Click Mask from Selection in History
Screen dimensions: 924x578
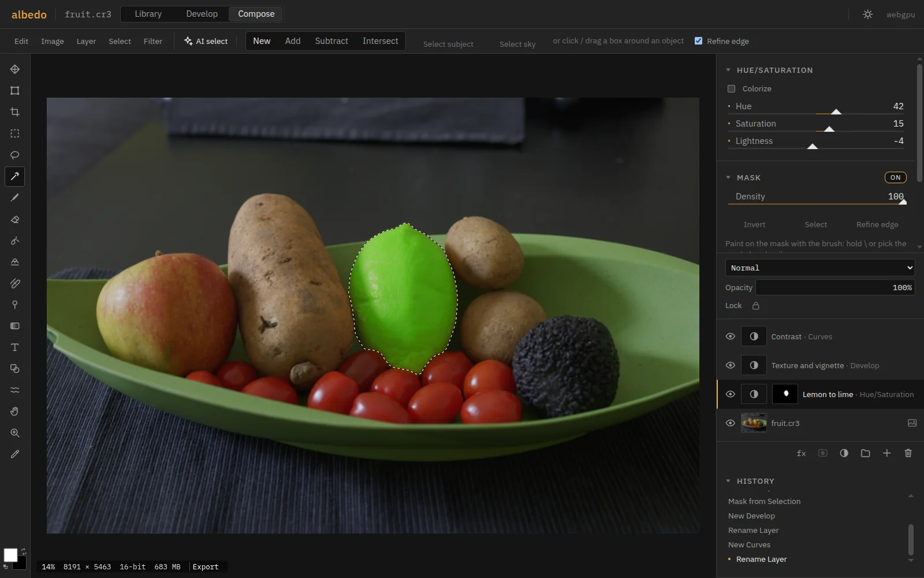[764, 501]
